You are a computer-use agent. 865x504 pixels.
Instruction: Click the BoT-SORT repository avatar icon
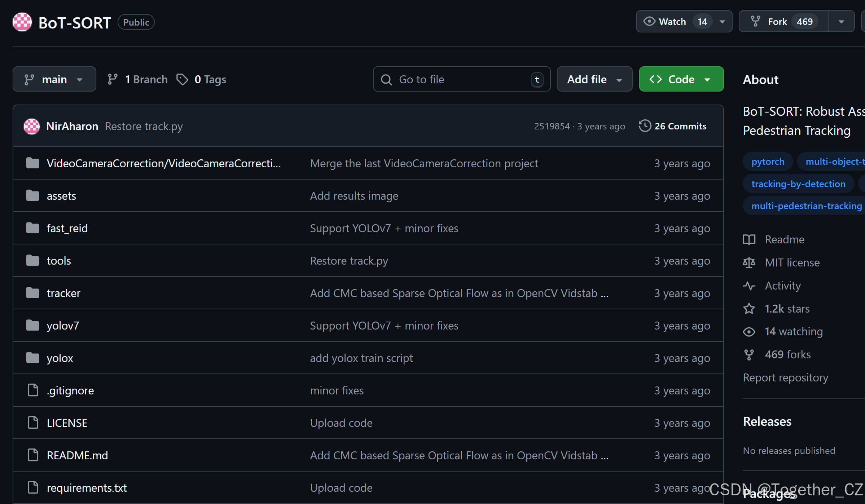(x=22, y=22)
